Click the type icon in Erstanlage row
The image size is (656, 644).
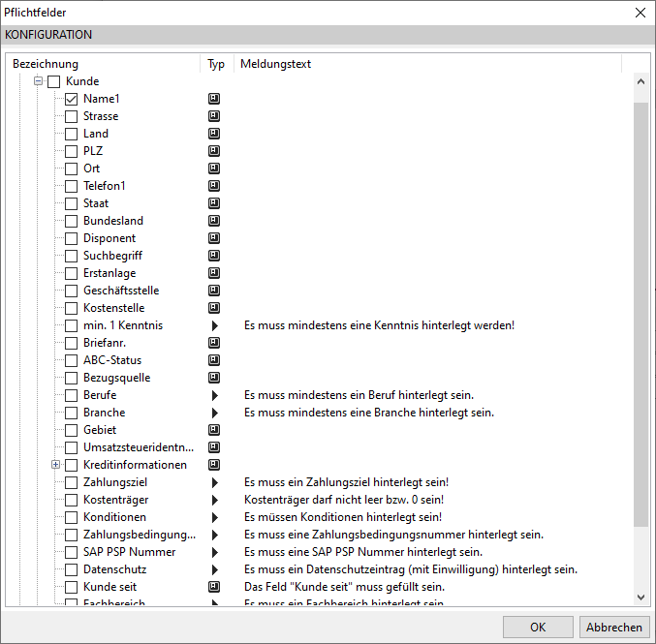click(x=214, y=273)
